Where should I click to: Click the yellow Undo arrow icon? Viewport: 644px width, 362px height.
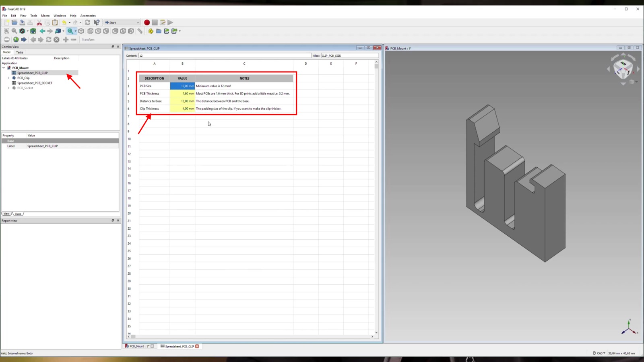tap(64, 23)
